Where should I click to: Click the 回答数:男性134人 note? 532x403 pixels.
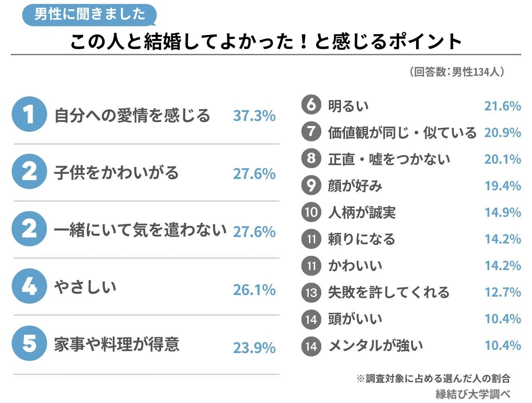click(x=457, y=72)
